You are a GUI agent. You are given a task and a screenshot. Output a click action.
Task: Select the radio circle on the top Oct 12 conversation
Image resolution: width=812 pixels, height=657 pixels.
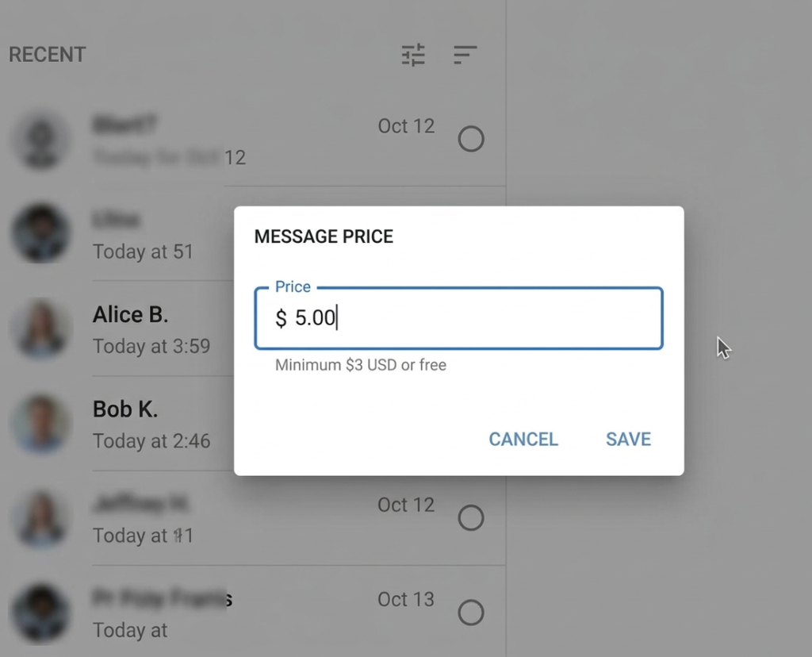click(471, 140)
